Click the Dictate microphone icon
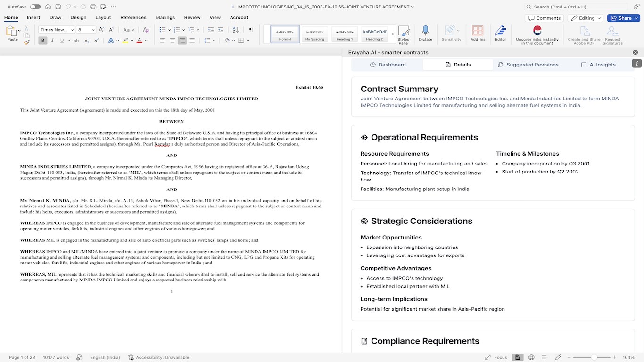 (425, 31)
